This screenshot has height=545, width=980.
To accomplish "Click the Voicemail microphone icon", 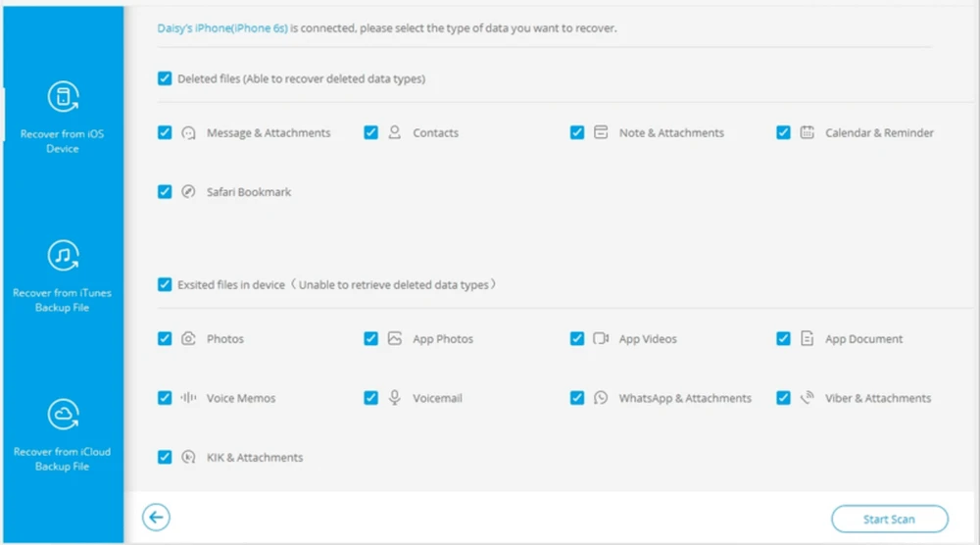I will point(395,398).
